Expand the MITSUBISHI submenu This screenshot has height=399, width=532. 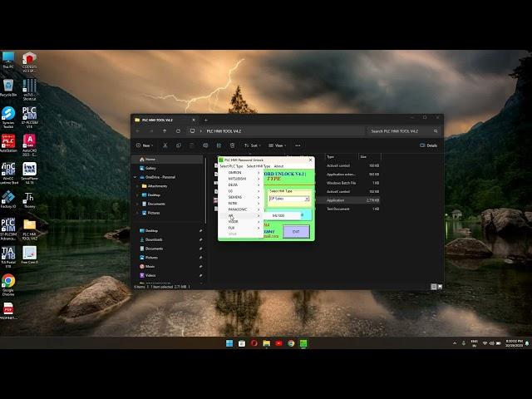click(240, 179)
